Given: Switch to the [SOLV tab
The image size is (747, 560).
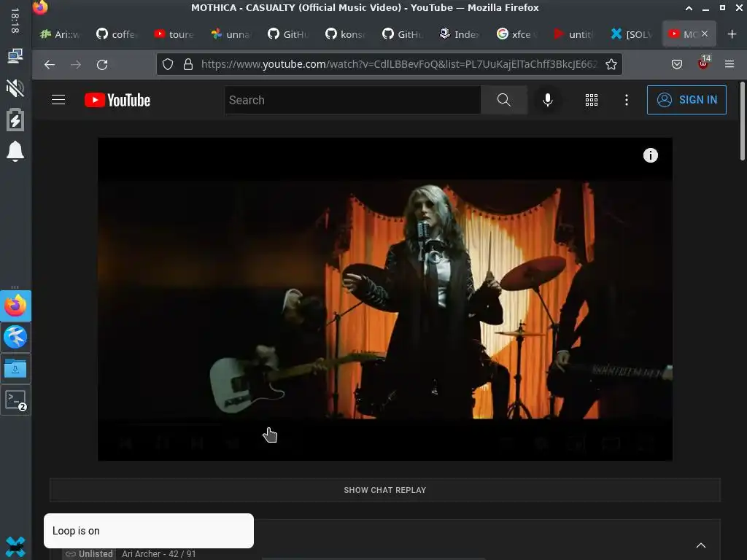Looking at the screenshot, I should 632,34.
